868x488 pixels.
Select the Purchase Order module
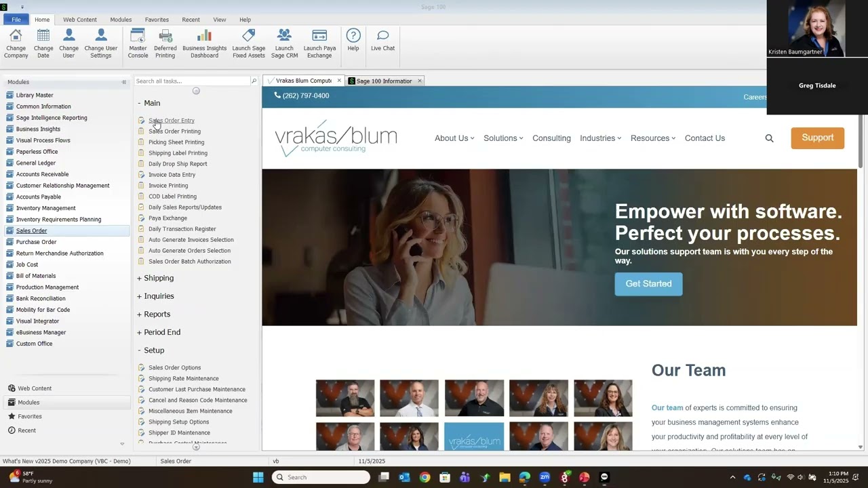pyautogui.click(x=36, y=242)
